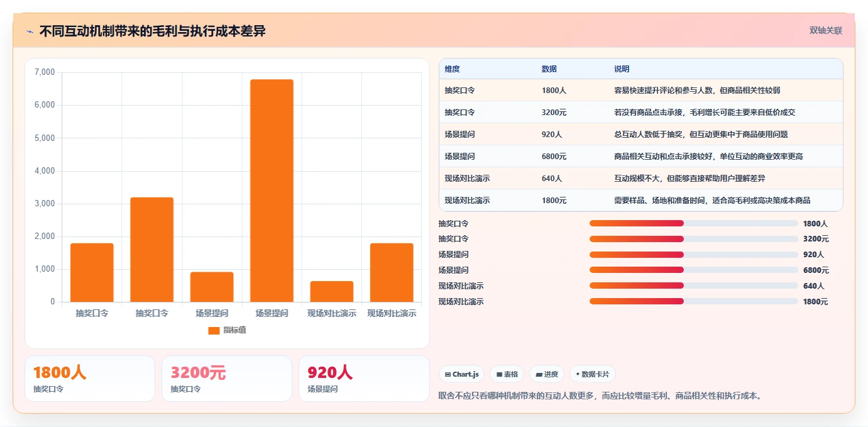Click description 需要样品、场地和准备时间，适合高毛利或高决策成本商品
Screen dimensions: 868x427
click(712, 201)
